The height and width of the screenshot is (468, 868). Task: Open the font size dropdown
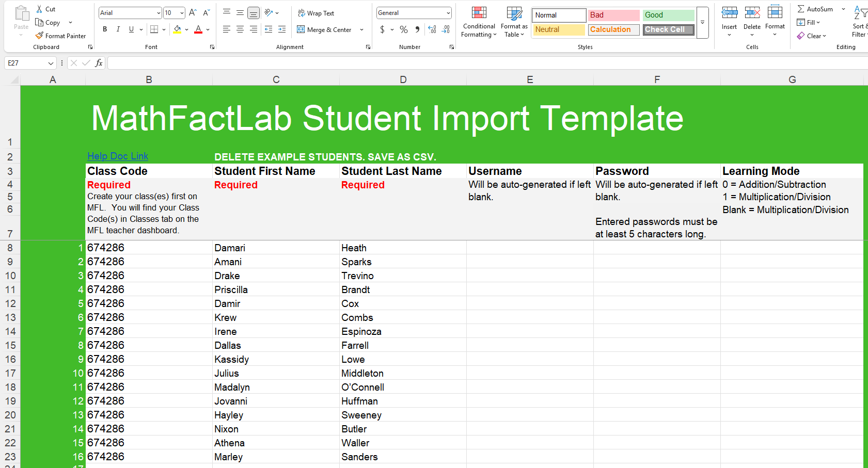(182, 13)
